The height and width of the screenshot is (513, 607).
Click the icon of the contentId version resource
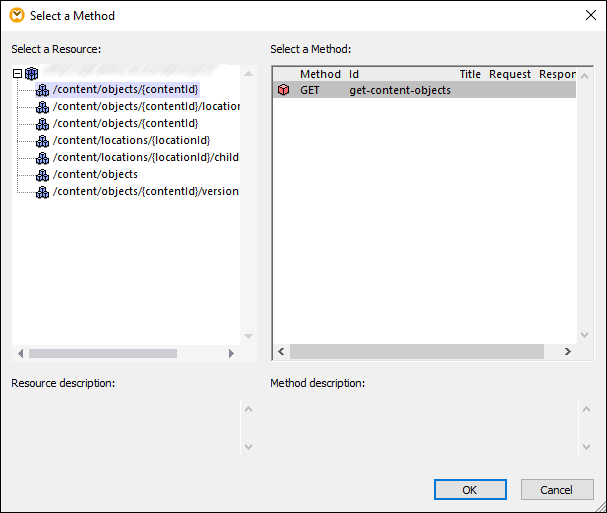(x=42, y=192)
